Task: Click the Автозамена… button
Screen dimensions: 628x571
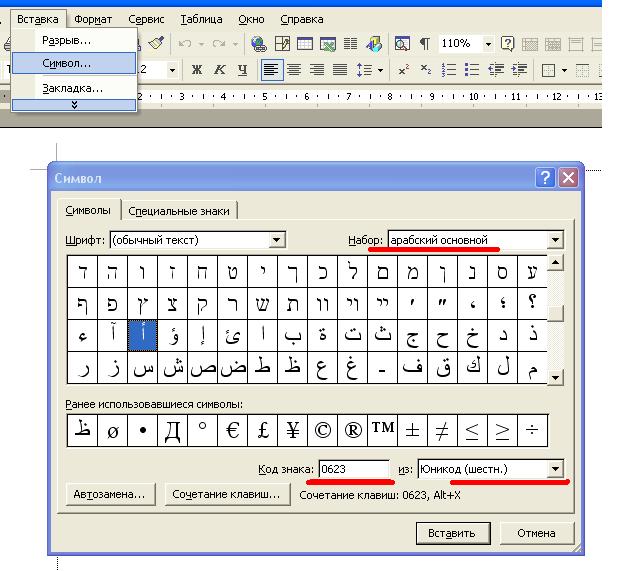Action: tap(110, 494)
